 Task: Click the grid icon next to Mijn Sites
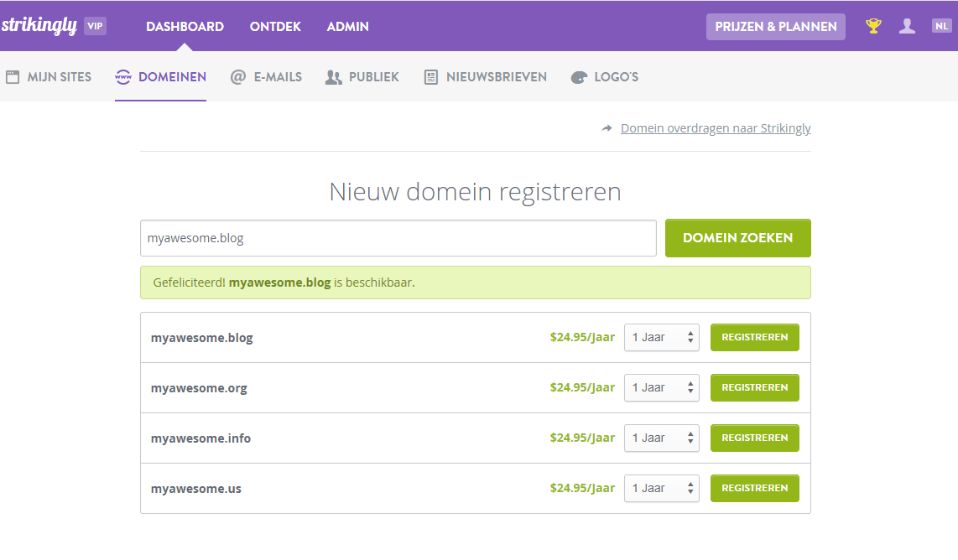click(13, 76)
